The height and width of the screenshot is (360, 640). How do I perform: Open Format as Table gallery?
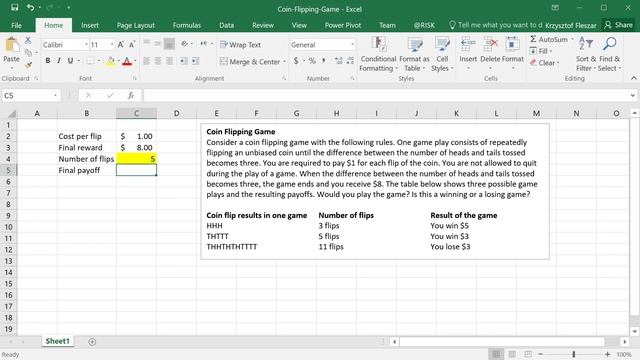(414, 54)
